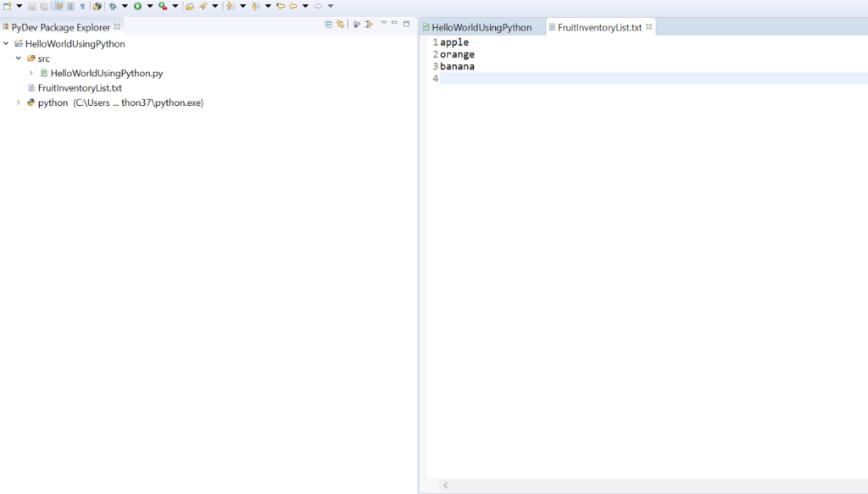The height and width of the screenshot is (494, 868).
Task: Navigate back with the Back arrow icon
Action: [292, 5]
